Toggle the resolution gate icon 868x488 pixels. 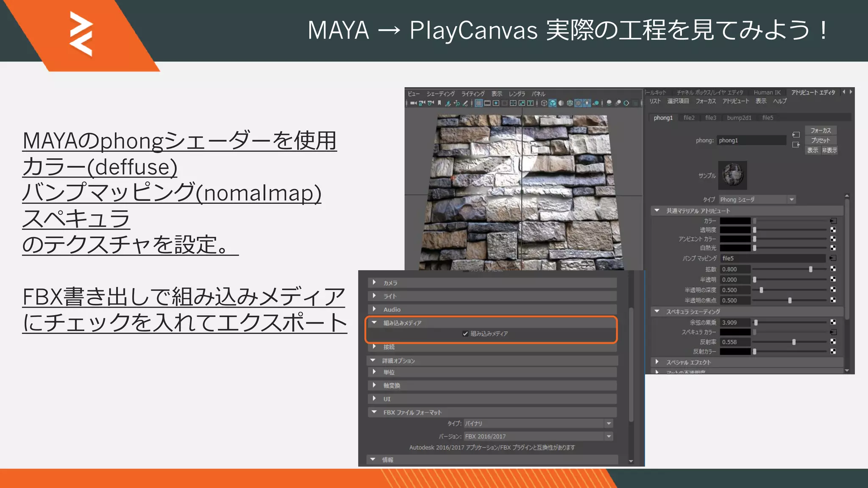496,103
